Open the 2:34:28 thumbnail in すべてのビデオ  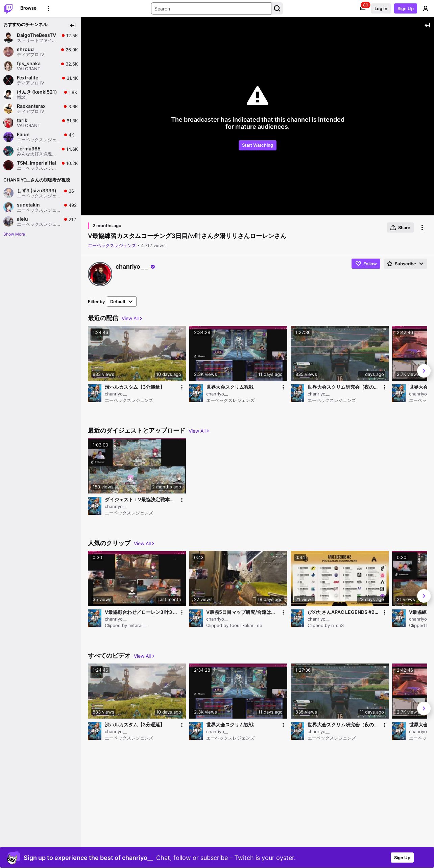[x=238, y=691]
